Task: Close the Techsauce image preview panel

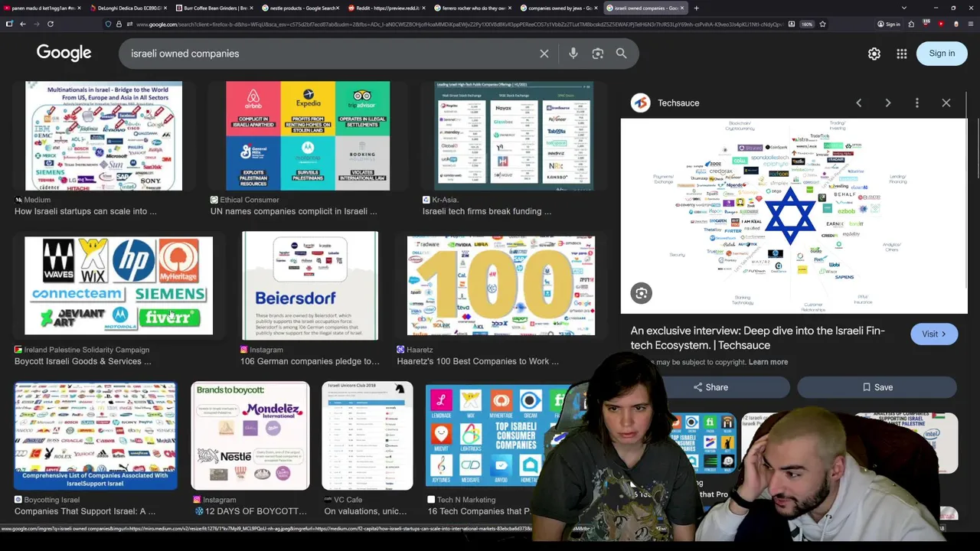Action: point(946,103)
